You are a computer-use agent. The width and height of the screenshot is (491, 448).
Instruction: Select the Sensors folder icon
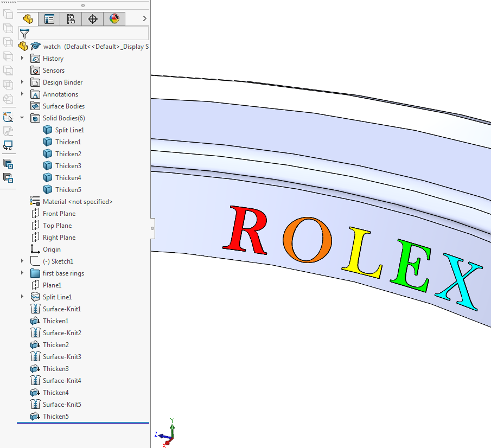pyautogui.click(x=35, y=71)
